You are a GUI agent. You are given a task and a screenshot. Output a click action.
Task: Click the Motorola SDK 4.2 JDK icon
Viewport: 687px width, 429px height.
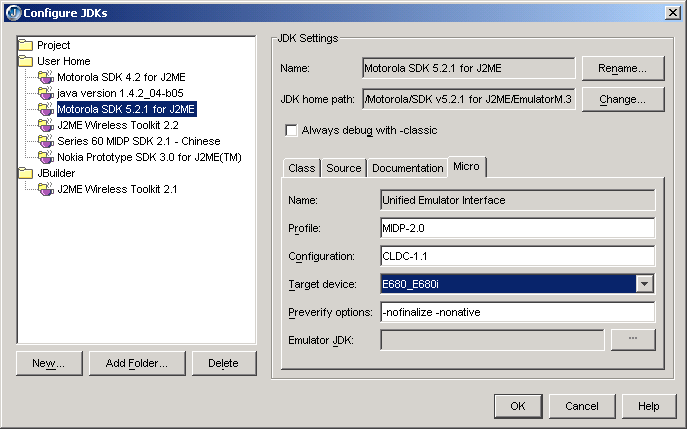click(x=46, y=77)
